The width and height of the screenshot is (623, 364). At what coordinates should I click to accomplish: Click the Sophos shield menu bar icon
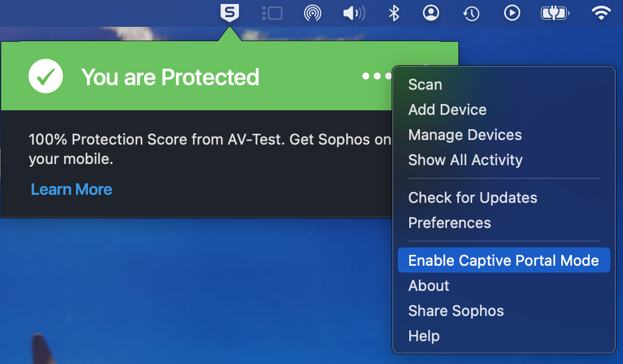tap(230, 13)
